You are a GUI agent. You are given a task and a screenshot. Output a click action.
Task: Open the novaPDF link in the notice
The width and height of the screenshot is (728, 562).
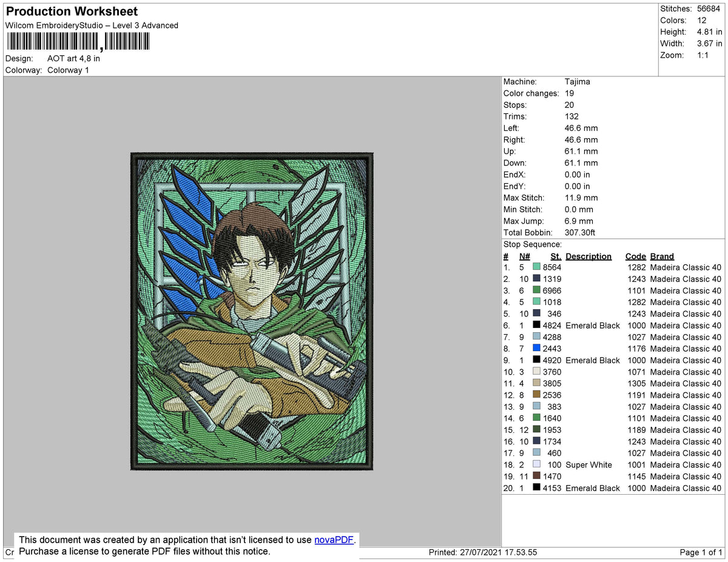334,540
